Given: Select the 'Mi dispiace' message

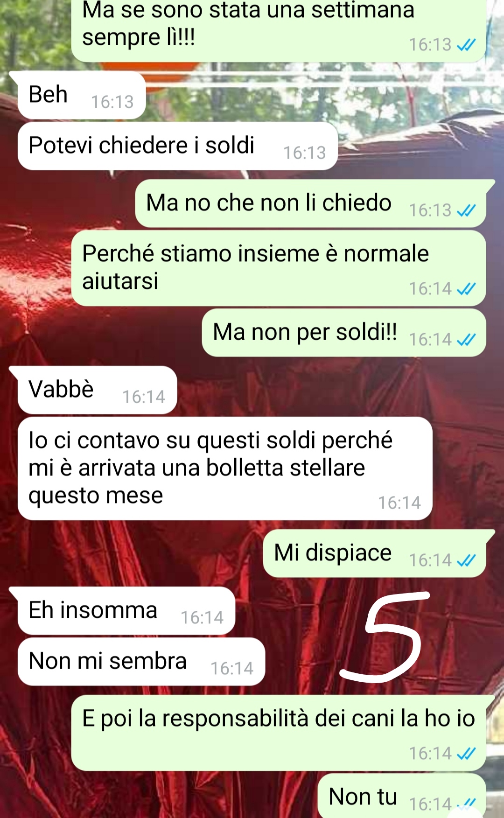Looking at the screenshot, I should 374,553.
